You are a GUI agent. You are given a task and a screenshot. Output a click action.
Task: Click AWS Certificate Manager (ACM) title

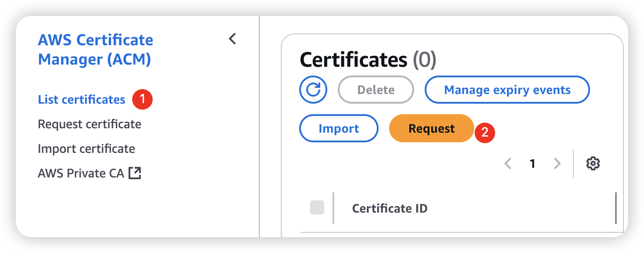[96, 49]
